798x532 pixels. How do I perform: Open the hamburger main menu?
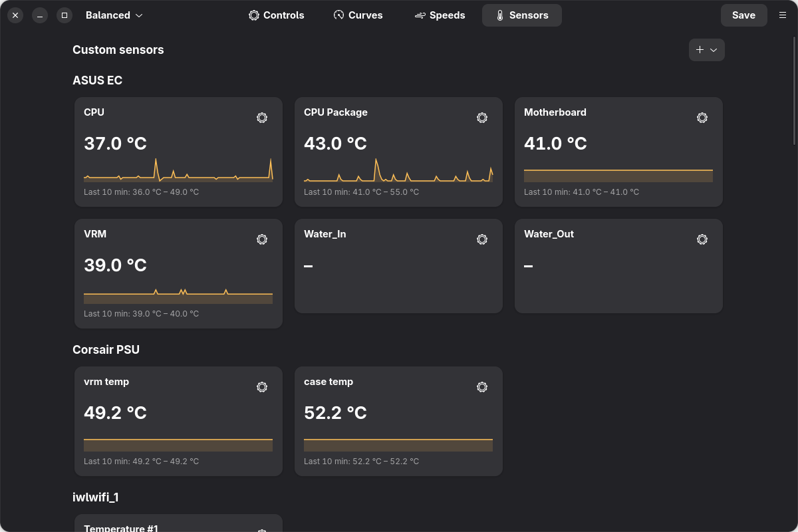pyautogui.click(x=783, y=15)
